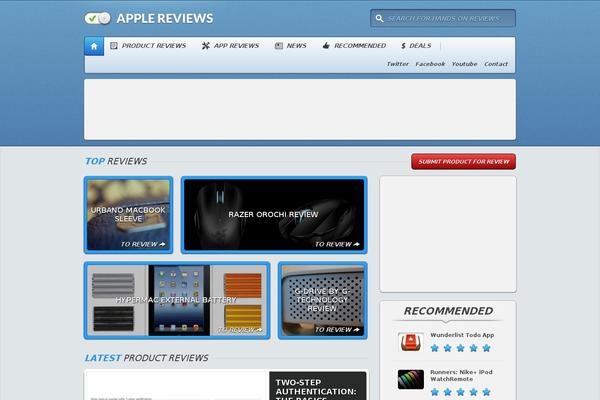Follow the Facebook link
This screenshot has width=600, height=400.
click(430, 64)
